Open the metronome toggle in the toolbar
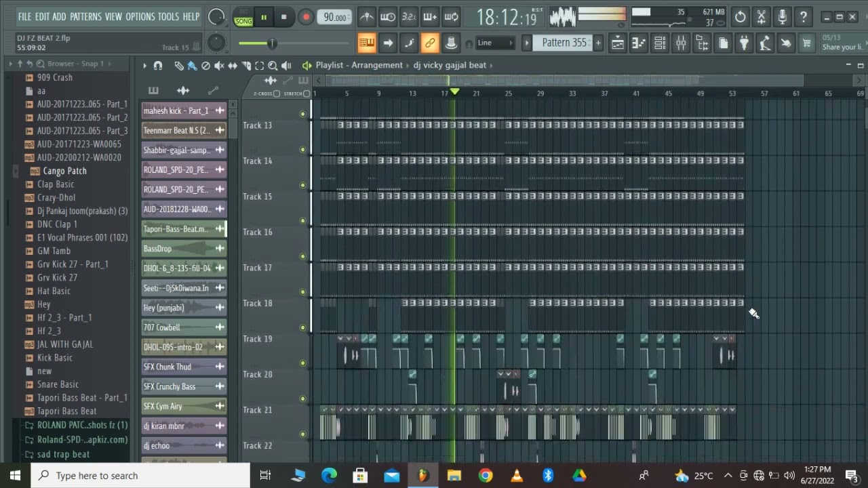The height and width of the screenshot is (488, 868). (x=367, y=17)
